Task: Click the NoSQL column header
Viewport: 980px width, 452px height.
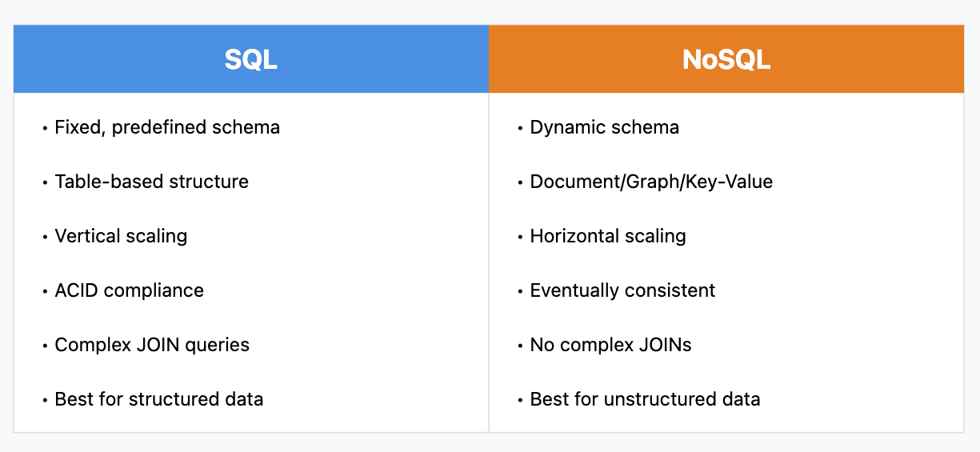Action: tap(726, 60)
